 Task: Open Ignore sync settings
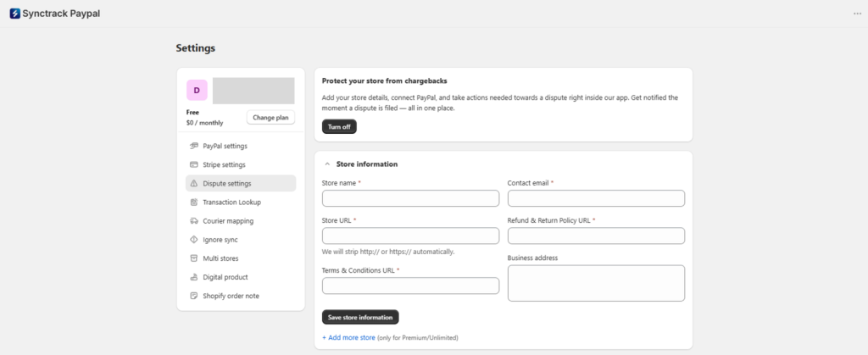pyautogui.click(x=241, y=240)
